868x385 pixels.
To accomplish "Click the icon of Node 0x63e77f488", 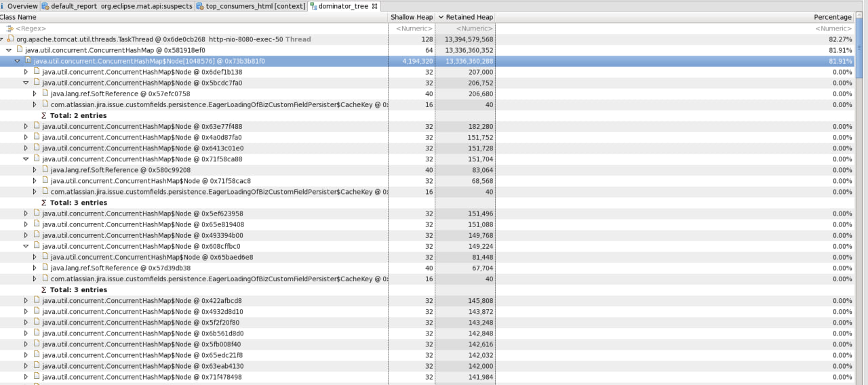I will coord(37,126).
